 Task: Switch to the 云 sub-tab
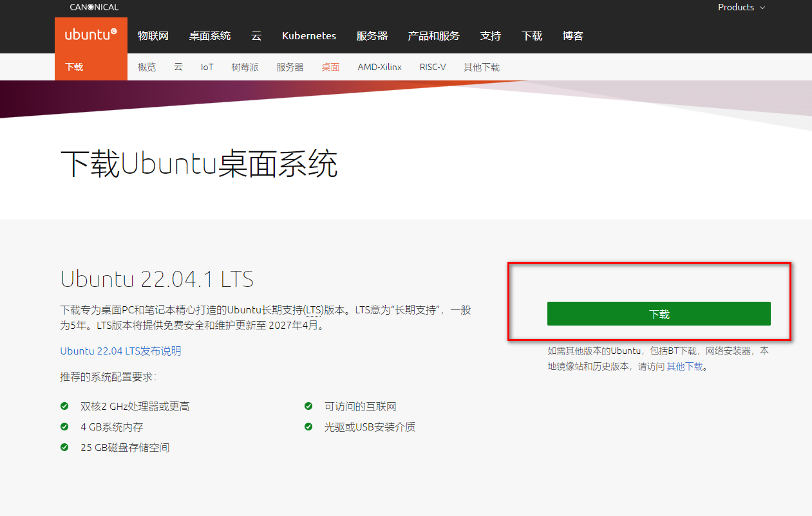(178, 67)
